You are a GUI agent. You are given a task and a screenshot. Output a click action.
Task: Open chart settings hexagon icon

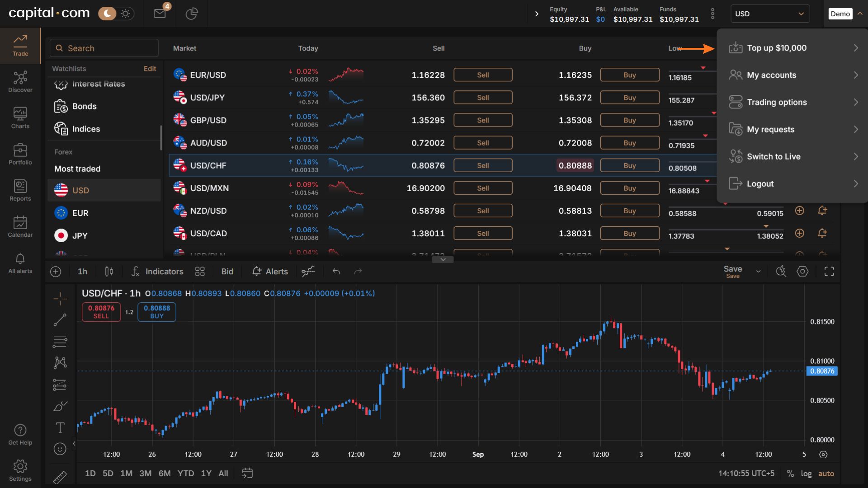coord(802,271)
